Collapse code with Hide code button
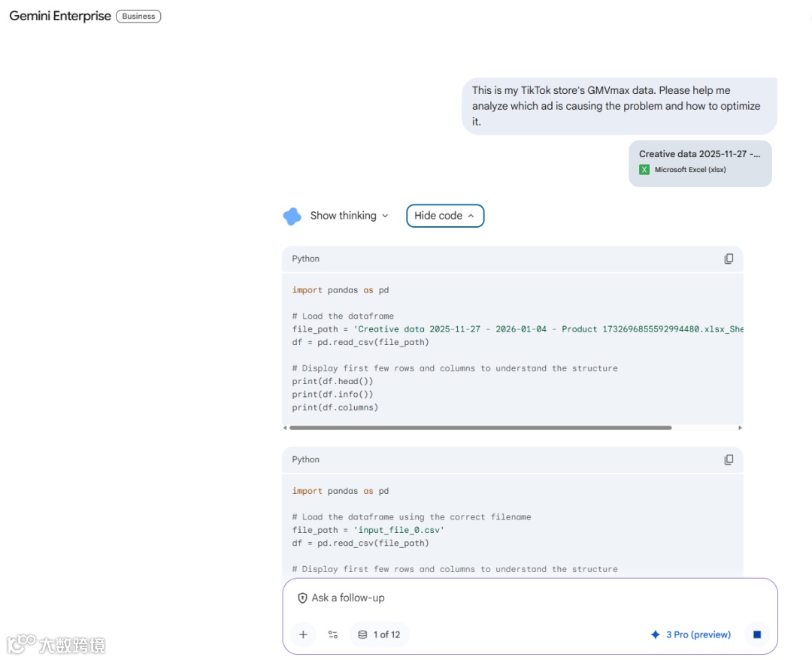Screen dimensions: 812x660 pyautogui.click(x=445, y=216)
